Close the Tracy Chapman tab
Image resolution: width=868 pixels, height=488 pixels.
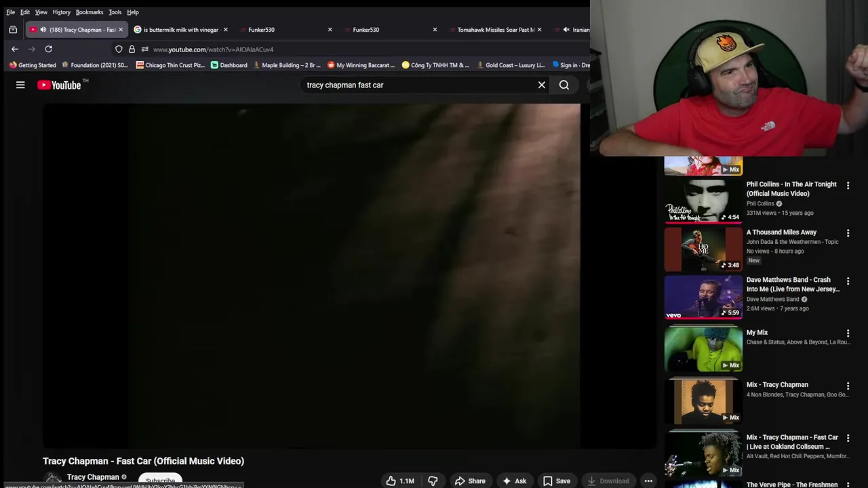[x=121, y=30]
